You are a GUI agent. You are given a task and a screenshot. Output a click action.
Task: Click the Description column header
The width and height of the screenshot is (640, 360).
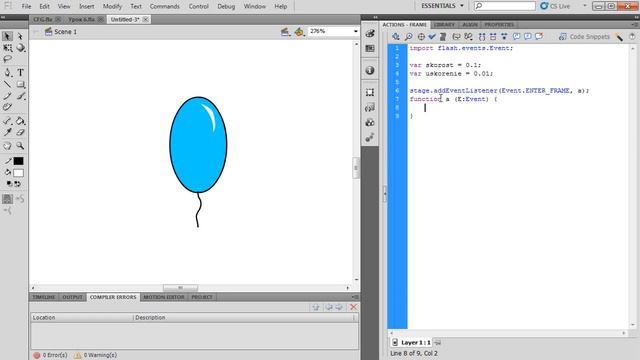[245, 317]
